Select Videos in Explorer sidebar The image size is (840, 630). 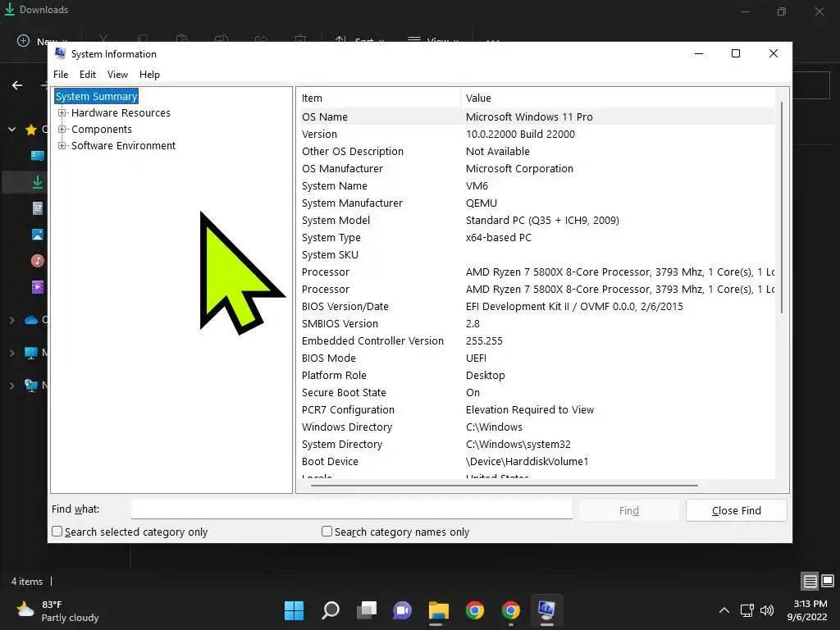coord(38,287)
